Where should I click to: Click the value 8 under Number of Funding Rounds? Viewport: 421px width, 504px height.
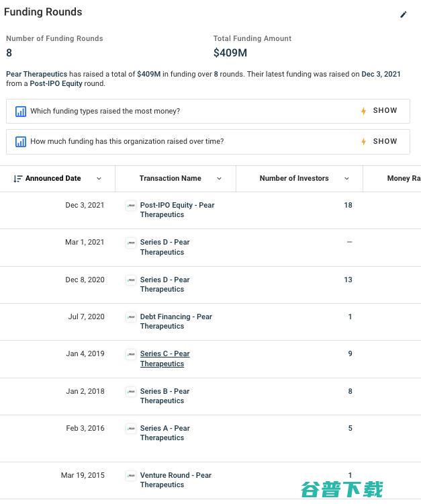[x=9, y=52]
